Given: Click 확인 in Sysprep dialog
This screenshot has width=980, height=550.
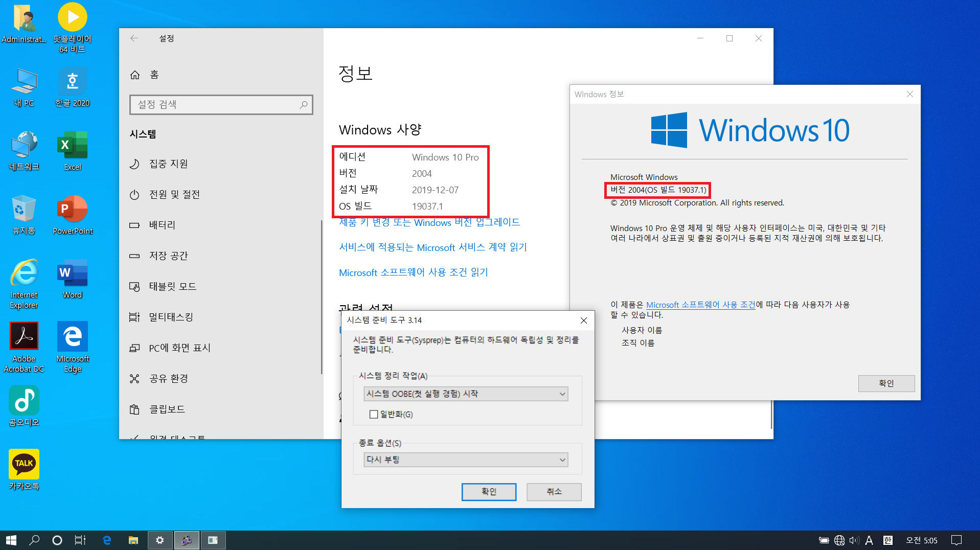Looking at the screenshot, I should coord(489,492).
